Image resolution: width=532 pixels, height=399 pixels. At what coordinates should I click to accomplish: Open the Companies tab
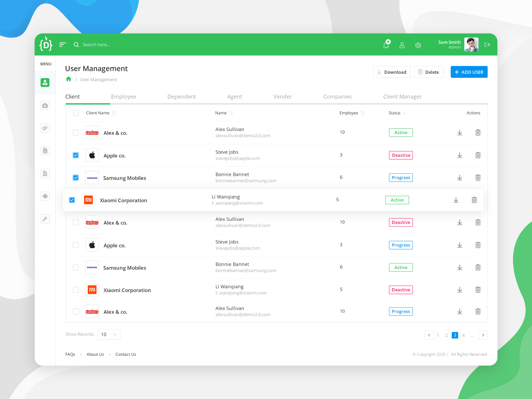coord(337,96)
